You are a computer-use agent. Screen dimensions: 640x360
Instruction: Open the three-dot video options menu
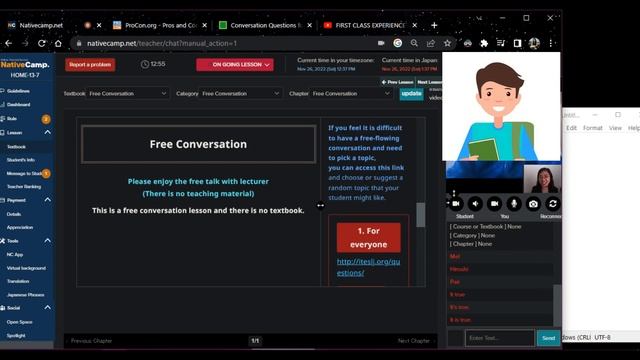pyautogui.click(x=454, y=193)
